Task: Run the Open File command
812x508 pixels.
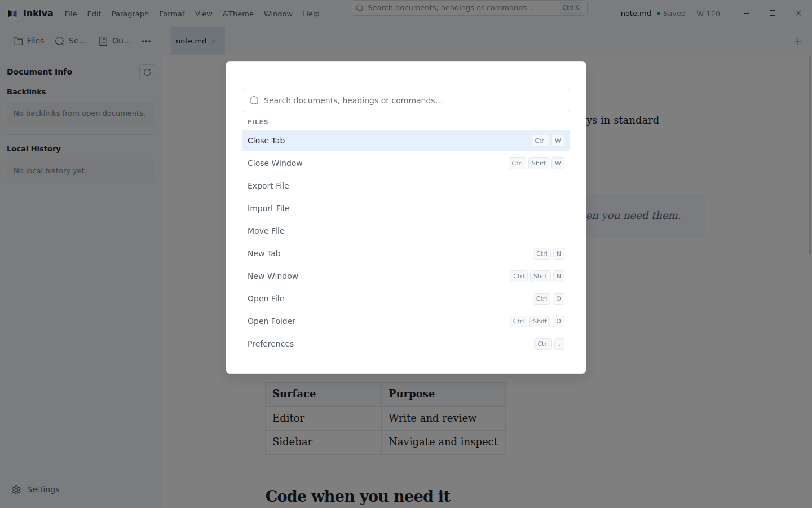Action: tap(406, 299)
